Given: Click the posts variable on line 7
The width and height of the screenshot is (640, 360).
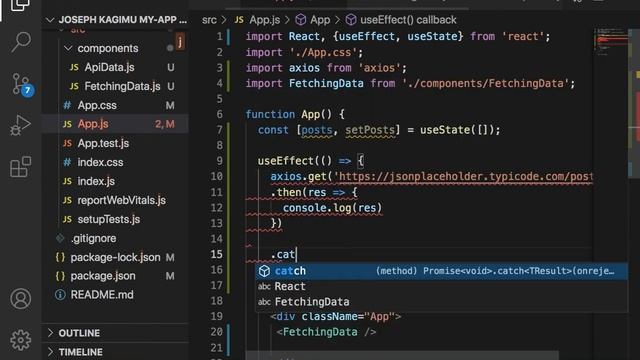Looking at the screenshot, I should tap(317, 130).
